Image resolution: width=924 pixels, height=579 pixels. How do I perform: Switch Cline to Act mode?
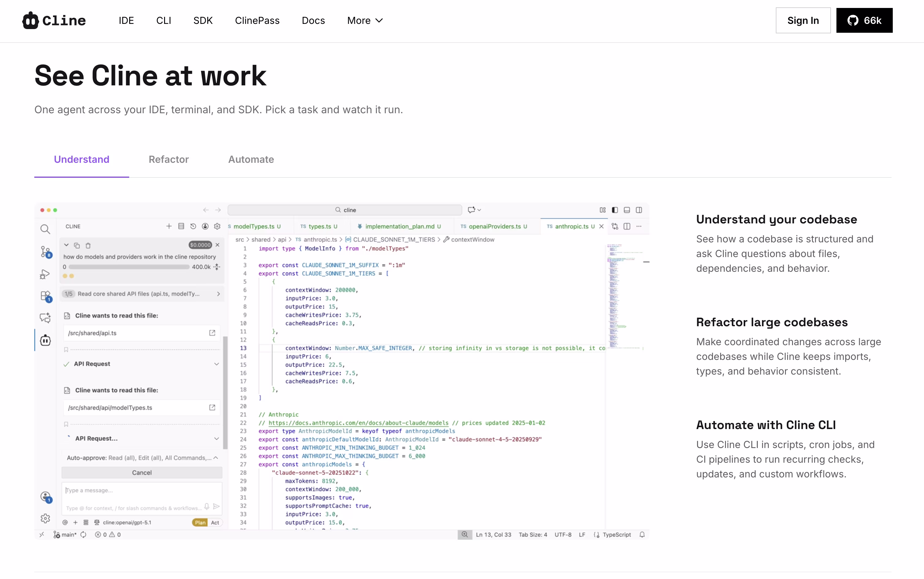click(215, 522)
